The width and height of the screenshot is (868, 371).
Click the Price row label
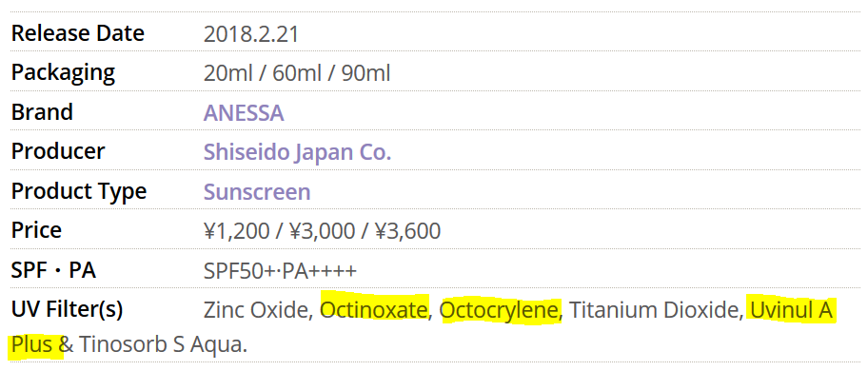[x=36, y=230]
